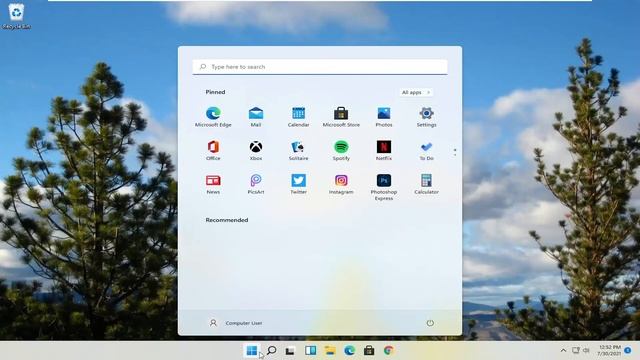Launch the Mail app
The height and width of the screenshot is (360, 640).
tap(256, 116)
